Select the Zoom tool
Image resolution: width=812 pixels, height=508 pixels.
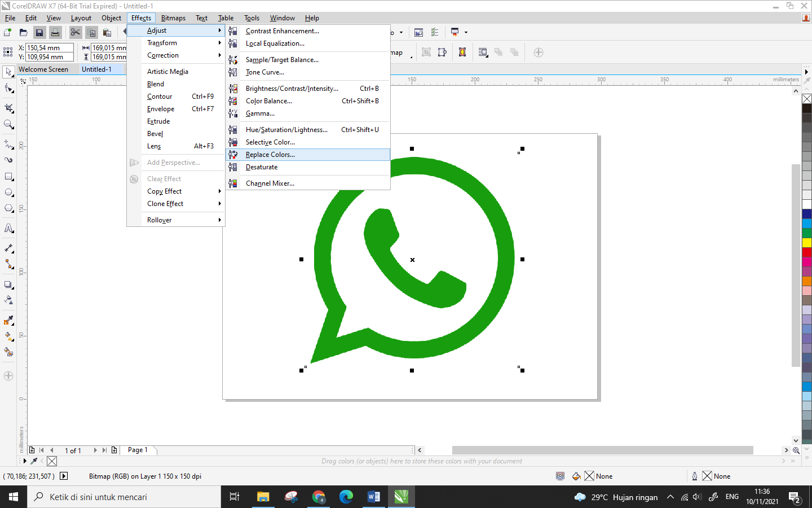click(8, 124)
